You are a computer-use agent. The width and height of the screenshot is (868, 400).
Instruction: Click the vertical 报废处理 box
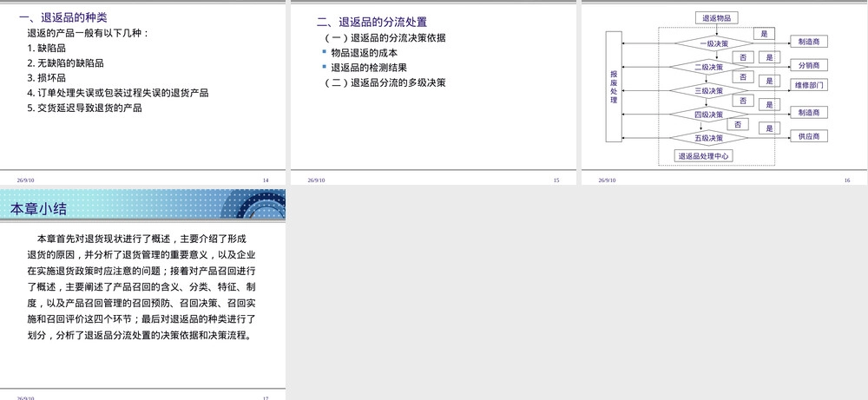(614, 86)
